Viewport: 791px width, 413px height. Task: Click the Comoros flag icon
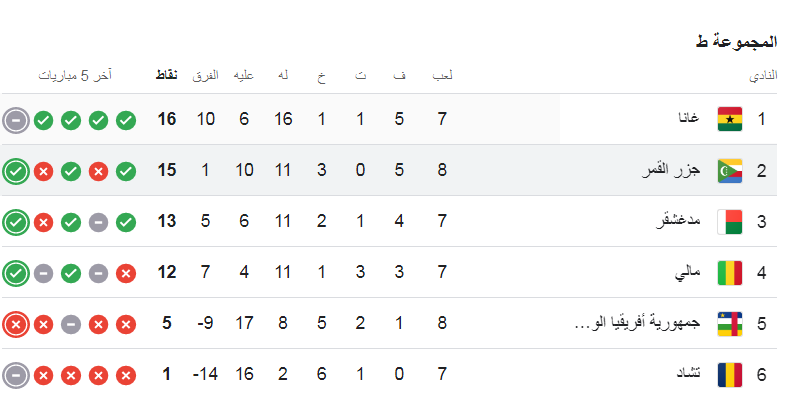730,170
